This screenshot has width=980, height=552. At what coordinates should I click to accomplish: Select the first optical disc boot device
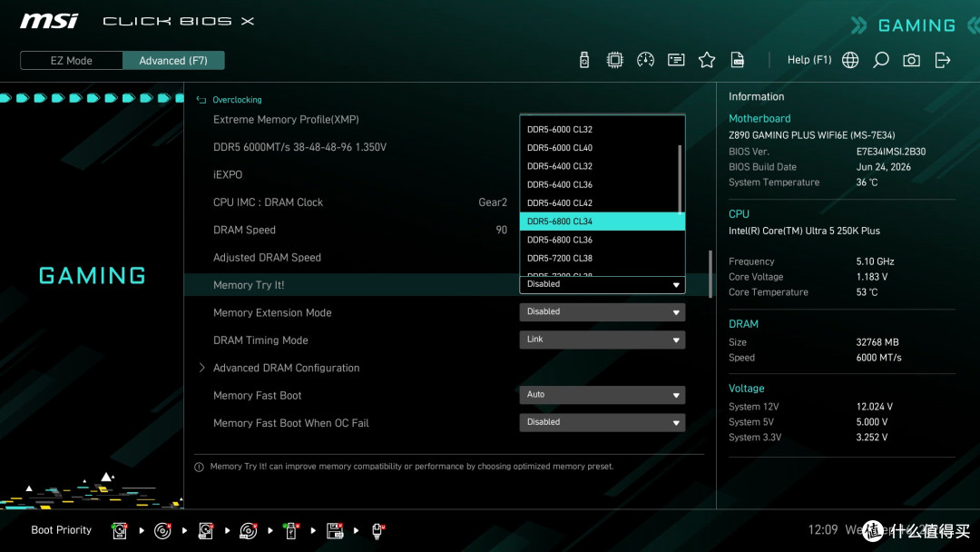[162, 531]
